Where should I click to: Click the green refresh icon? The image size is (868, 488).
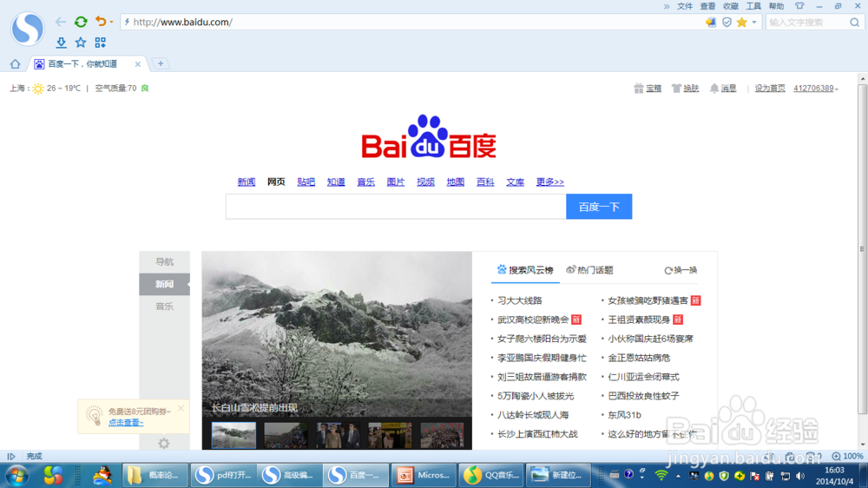pos(81,22)
